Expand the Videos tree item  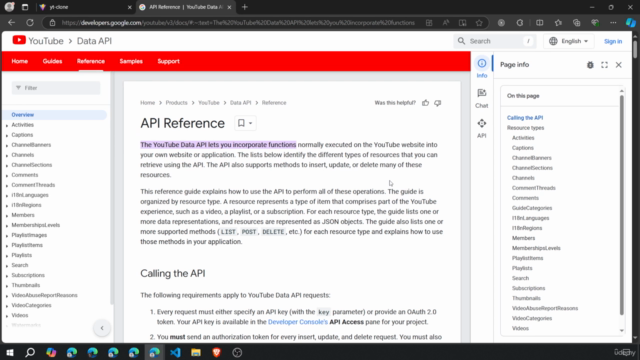coord(7,316)
